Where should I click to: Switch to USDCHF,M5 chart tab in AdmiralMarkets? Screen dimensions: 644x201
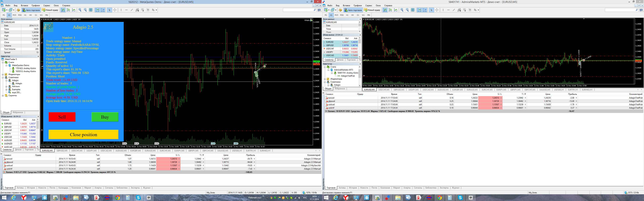[384, 90]
